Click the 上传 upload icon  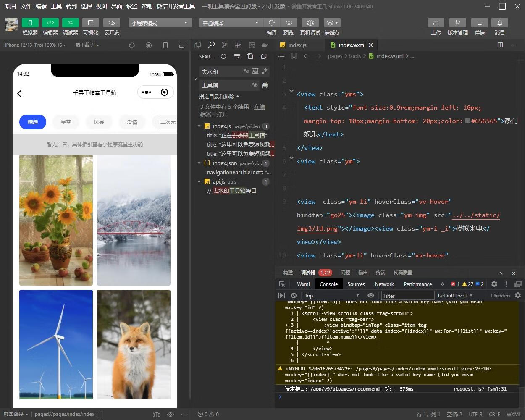pyautogui.click(x=436, y=23)
